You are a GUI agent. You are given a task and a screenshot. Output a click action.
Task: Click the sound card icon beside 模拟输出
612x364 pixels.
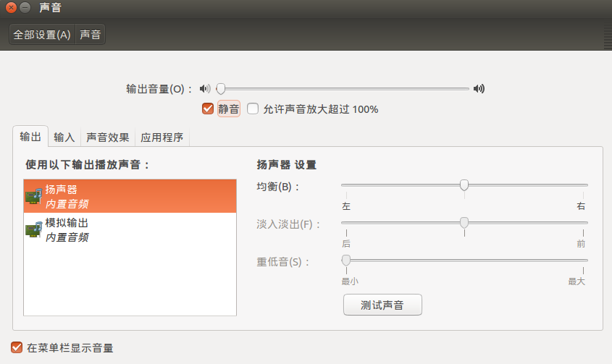point(33,230)
